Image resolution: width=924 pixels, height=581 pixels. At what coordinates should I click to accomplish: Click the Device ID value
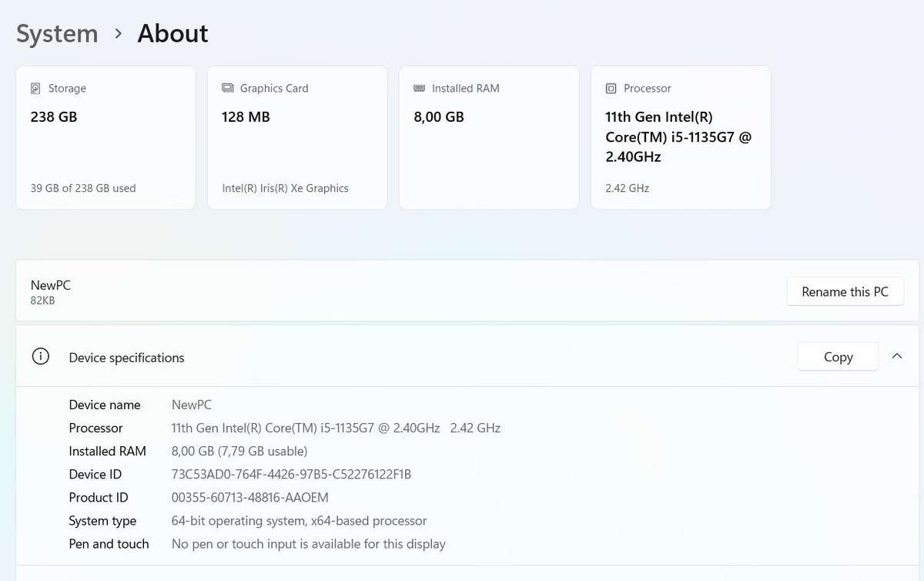click(x=291, y=475)
